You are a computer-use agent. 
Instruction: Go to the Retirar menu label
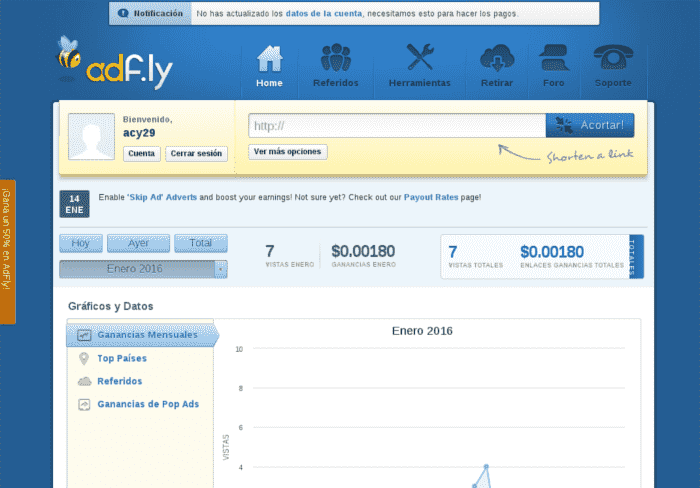pyautogui.click(x=497, y=83)
